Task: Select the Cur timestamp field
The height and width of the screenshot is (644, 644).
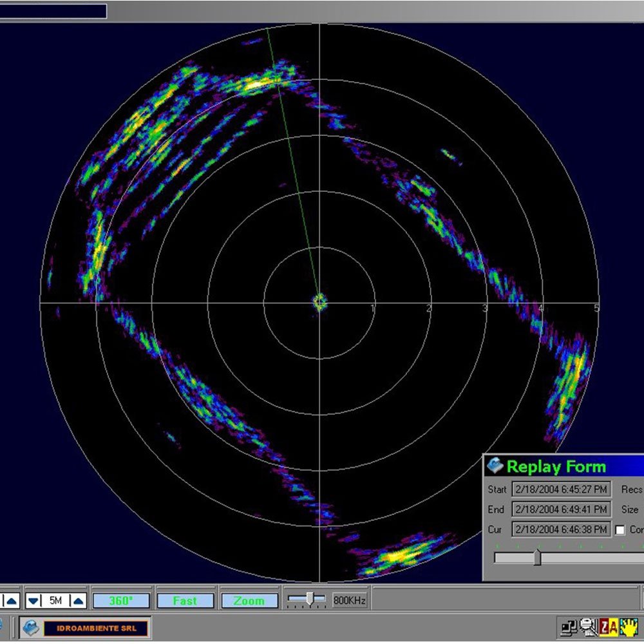Action: 561,529
